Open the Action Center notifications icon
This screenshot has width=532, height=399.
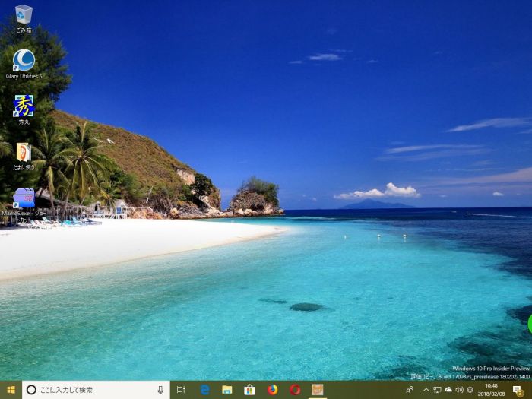click(x=518, y=390)
